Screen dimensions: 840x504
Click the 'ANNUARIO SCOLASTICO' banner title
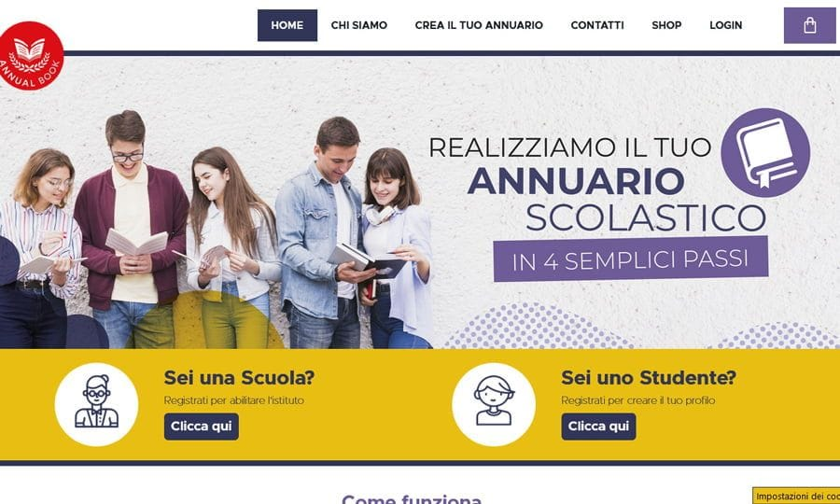(617, 199)
